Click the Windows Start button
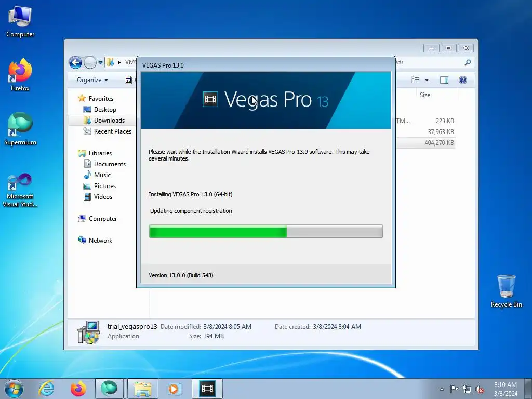The width and height of the screenshot is (532, 399). [14, 389]
